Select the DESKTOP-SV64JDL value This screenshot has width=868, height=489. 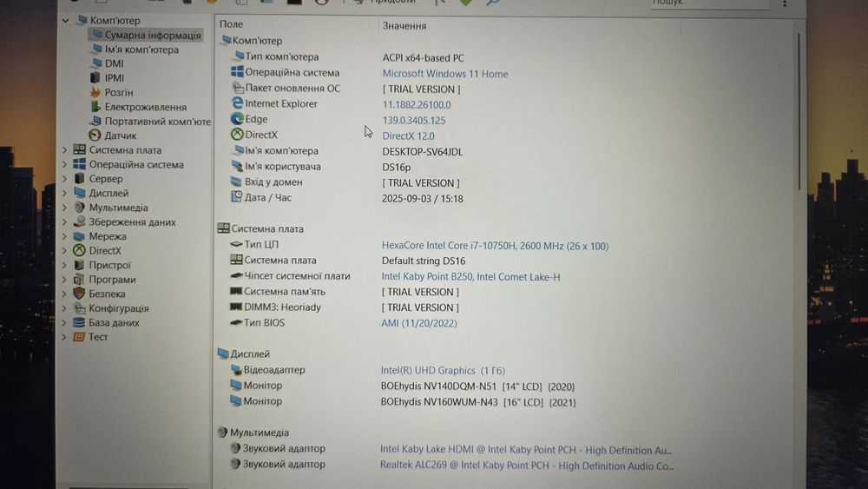coord(423,152)
